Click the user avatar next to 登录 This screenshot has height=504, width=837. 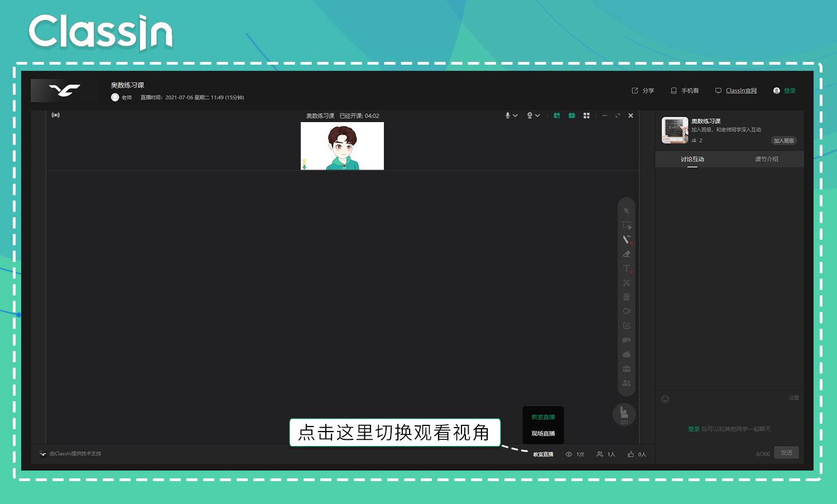(777, 90)
